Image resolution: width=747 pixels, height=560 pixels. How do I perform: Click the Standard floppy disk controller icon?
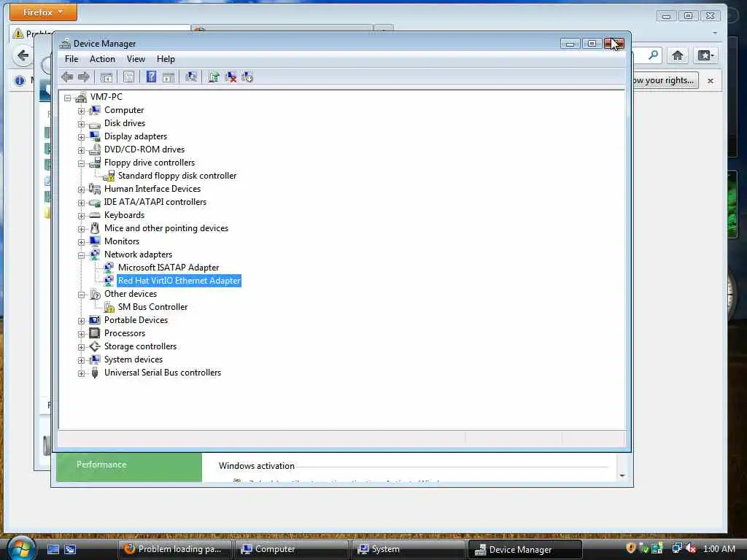109,176
